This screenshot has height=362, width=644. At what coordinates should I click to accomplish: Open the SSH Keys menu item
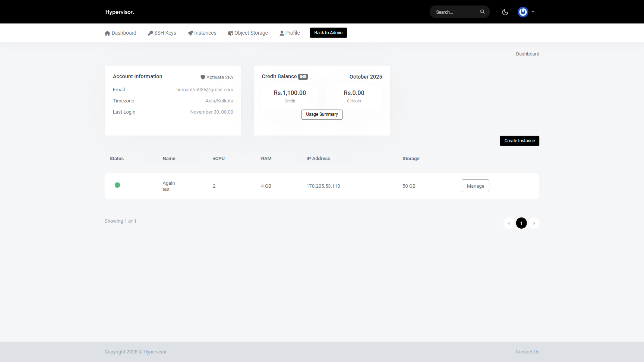[x=162, y=33]
